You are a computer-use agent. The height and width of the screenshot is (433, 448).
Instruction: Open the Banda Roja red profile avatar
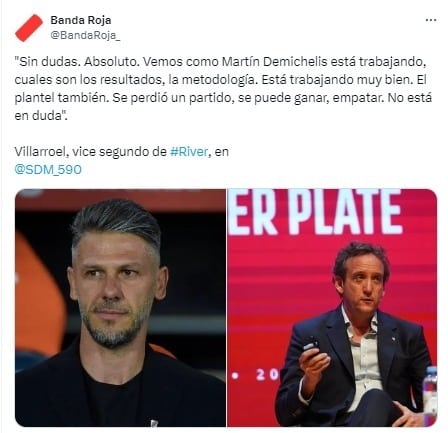tap(29, 28)
